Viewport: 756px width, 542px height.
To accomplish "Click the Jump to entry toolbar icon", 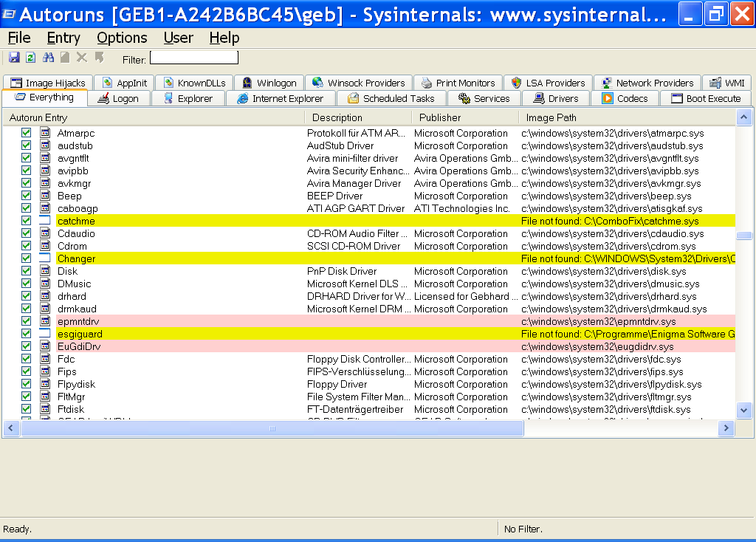I will click(x=100, y=58).
